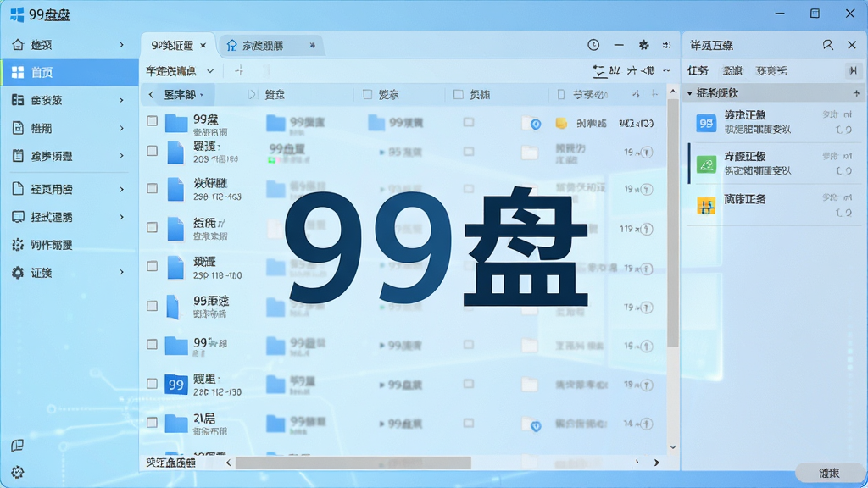868x488 pixels.
Task: Click the dash icon right of the clock icon
Action: (x=619, y=45)
